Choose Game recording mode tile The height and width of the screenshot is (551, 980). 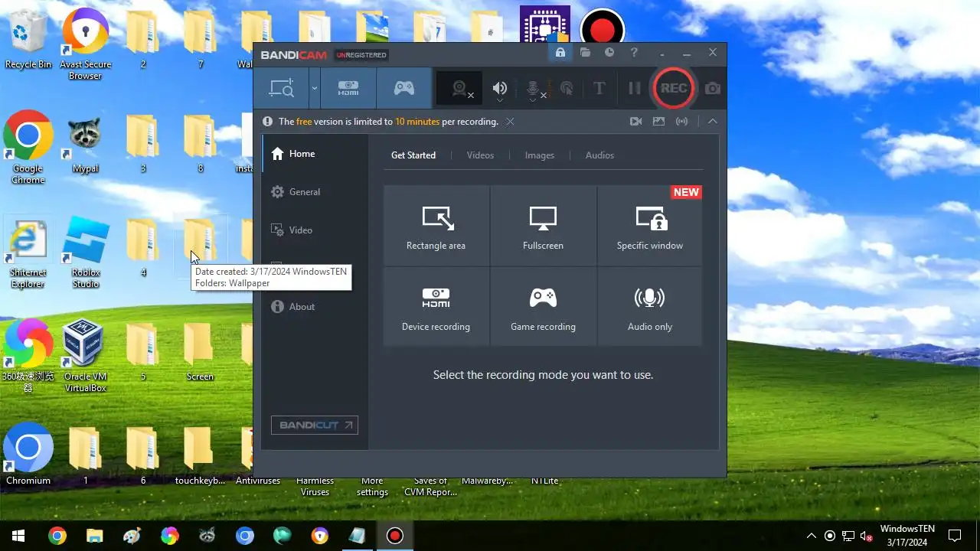point(543,307)
